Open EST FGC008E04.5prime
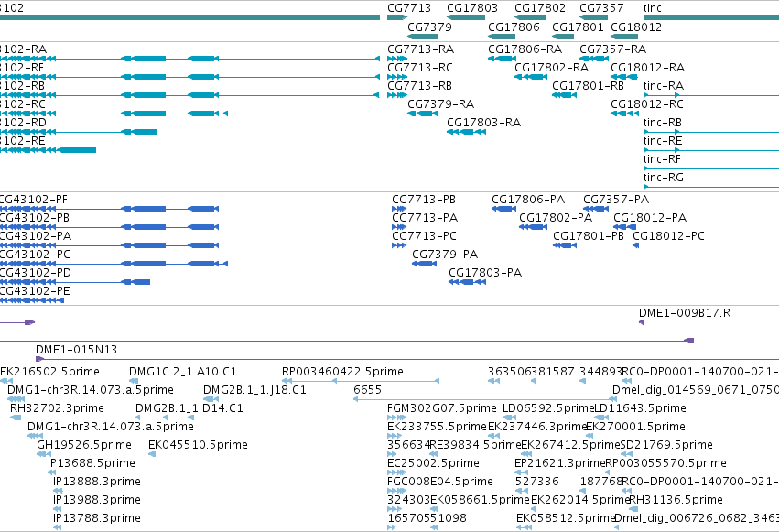The height and width of the screenshot is (532, 779). pyautogui.click(x=440, y=482)
